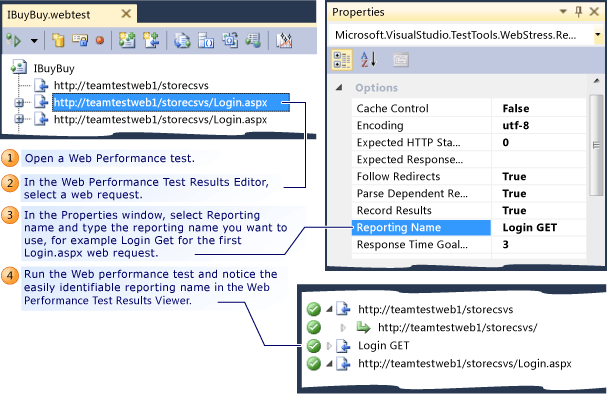
Task: Select the highlighted Login.aspx request
Action: (x=171, y=103)
